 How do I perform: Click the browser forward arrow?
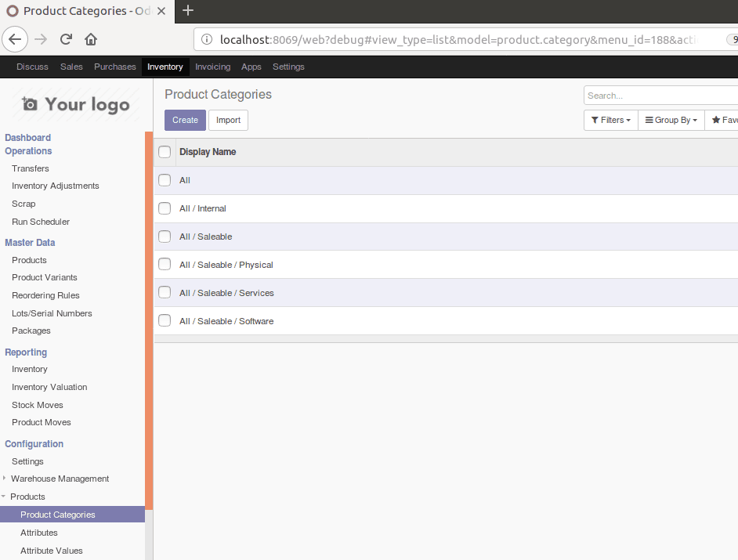click(41, 39)
